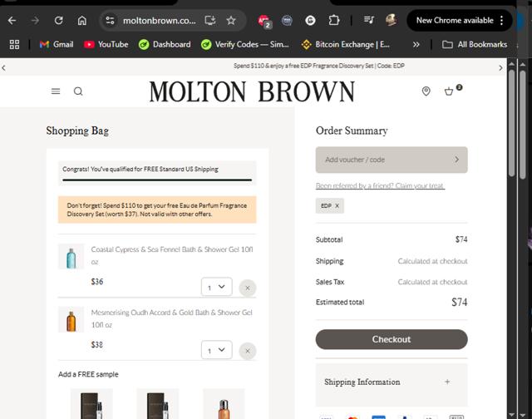Expand Add voucher / code field
This screenshot has height=419, width=532.
coord(392,160)
